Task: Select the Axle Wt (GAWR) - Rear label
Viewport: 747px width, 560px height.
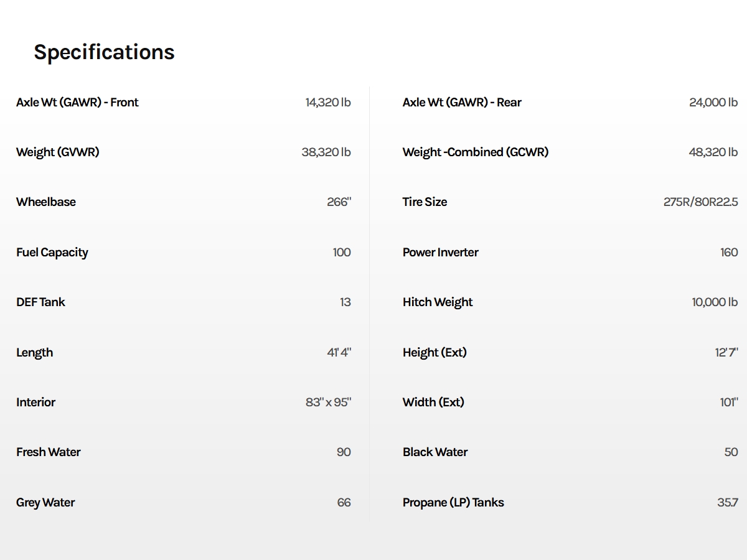Action: pyautogui.click(x=462, y=103)
